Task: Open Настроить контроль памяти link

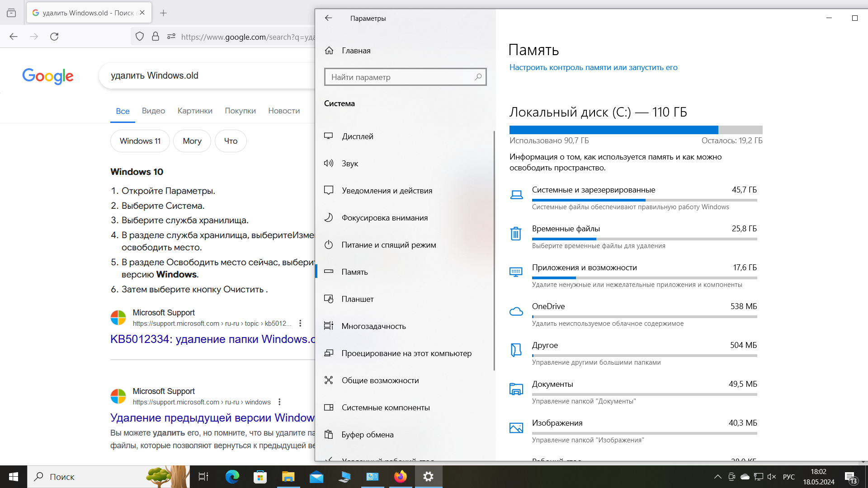Action: tap(593, 67)
